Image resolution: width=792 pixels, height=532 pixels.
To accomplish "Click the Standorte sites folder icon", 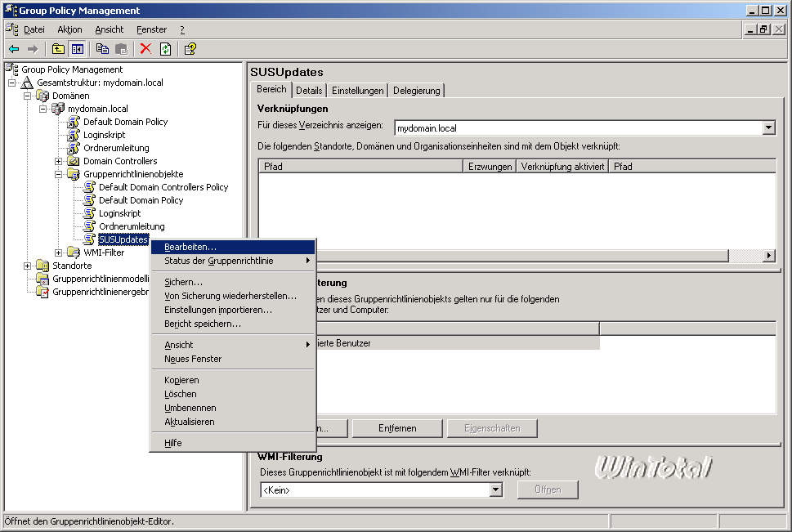I will [43, 266].
